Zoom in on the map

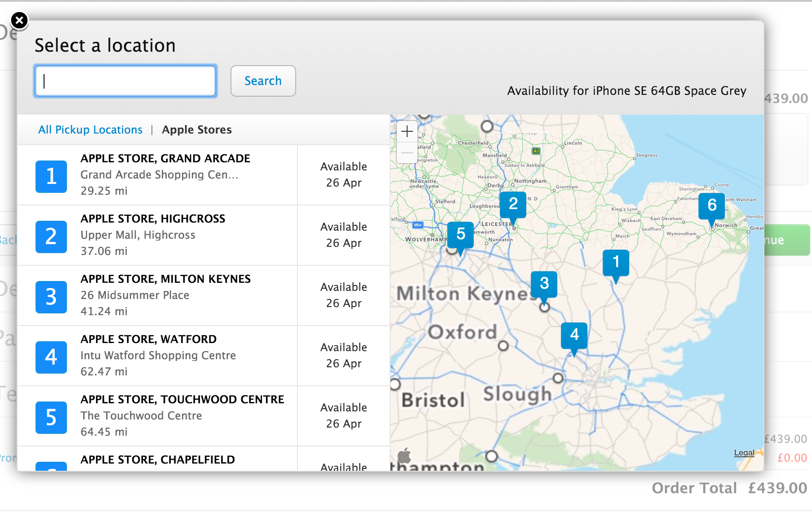(x=407, y=132)
